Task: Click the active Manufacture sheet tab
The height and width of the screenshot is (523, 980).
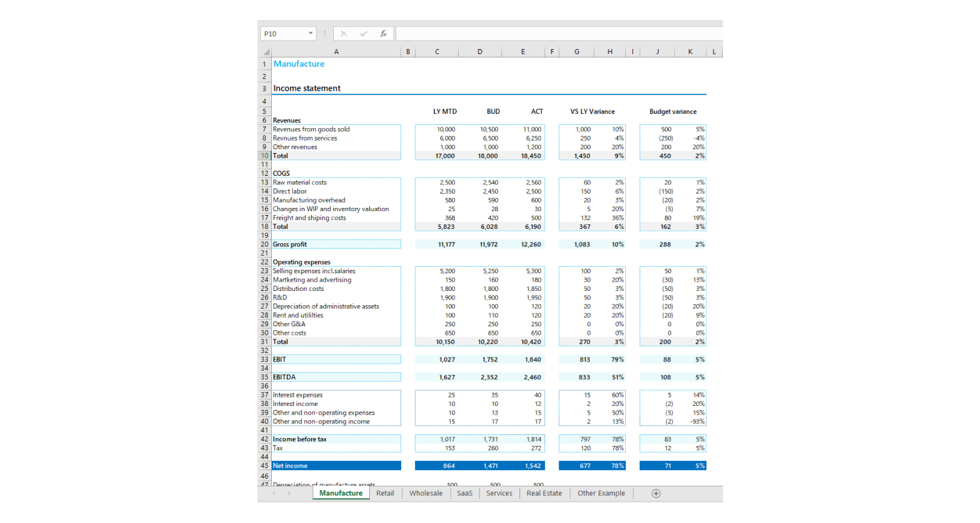Action: pos(340,494)
